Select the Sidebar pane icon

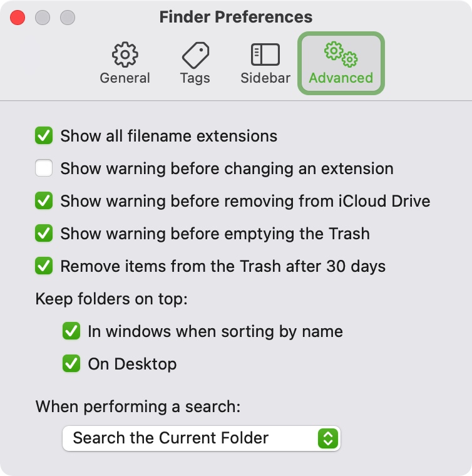point(265,54)
